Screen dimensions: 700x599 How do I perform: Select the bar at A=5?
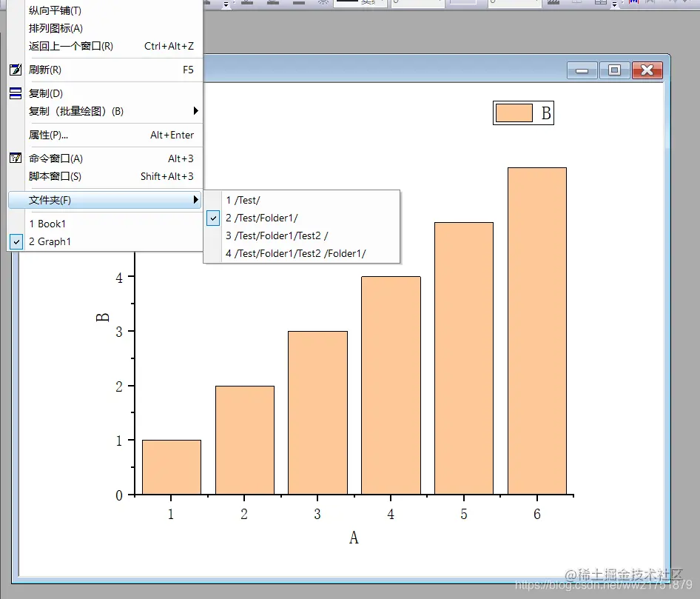464,358
